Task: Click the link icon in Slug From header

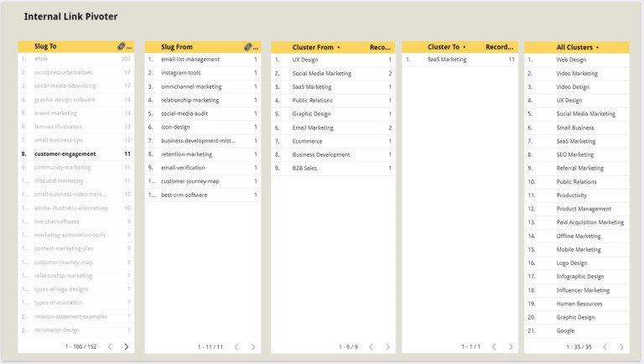Action: (248, 47)
